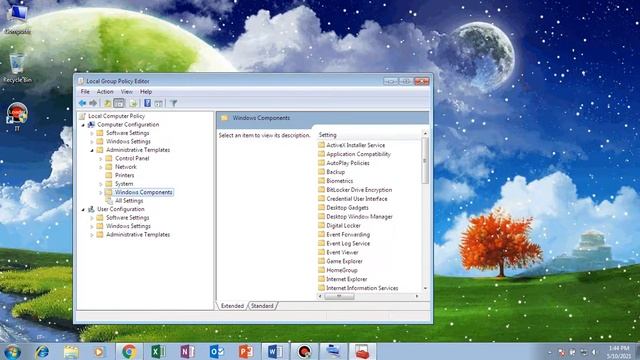640x360 pixels.
Task: Launch Internet Explorer from the taskbar
Action: (42, 351)
